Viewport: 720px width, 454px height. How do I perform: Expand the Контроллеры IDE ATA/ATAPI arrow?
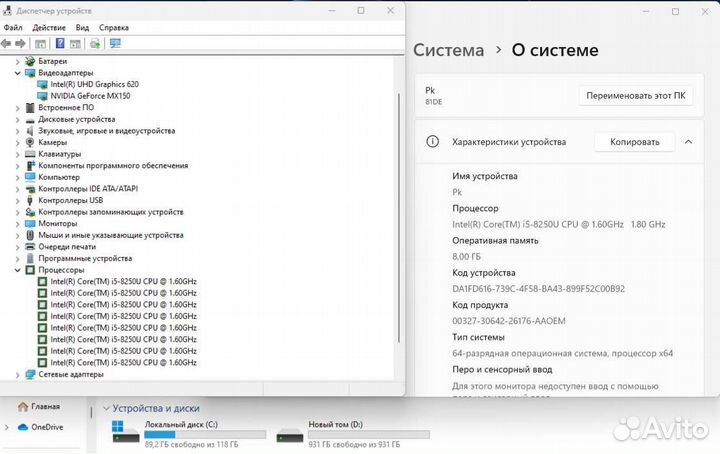click(x=17, y=189)
